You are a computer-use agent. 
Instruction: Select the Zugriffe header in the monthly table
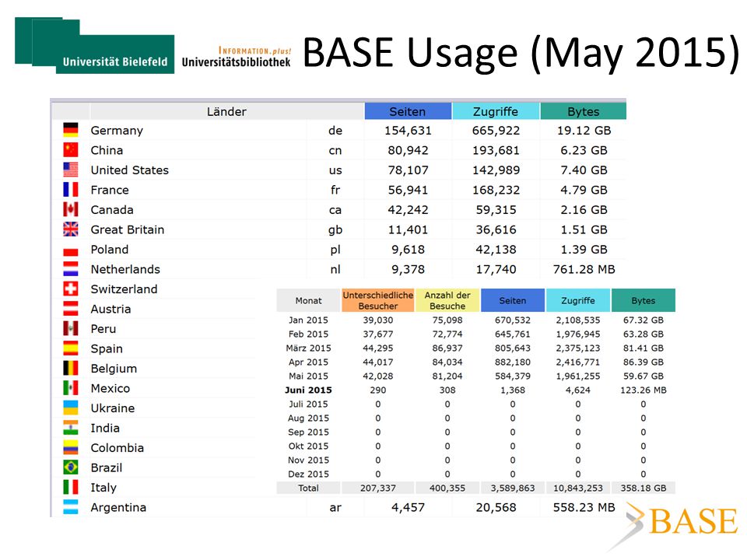(578, 300)
